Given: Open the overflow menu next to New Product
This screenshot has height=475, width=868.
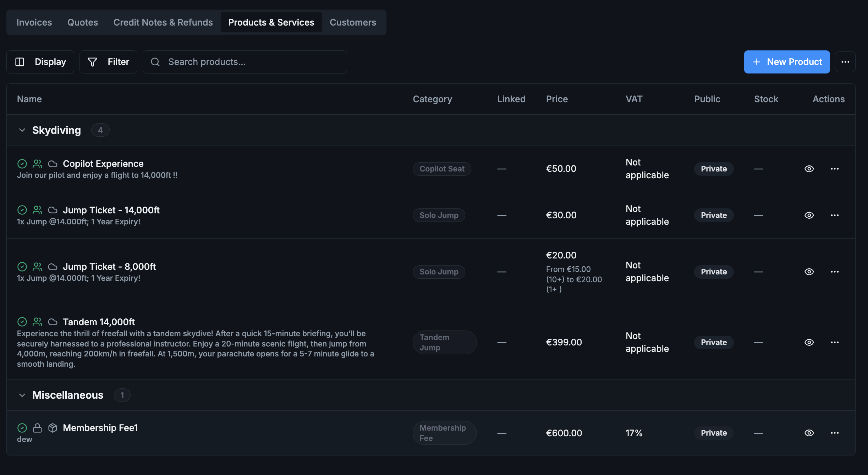Looking at the screenshot, I should (845, 62).
